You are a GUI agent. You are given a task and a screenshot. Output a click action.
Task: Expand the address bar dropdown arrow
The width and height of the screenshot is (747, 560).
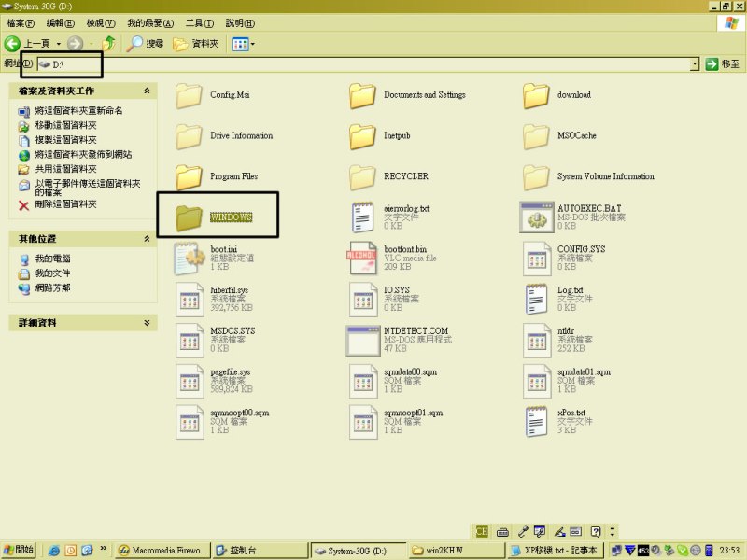(x=695, y=63)
